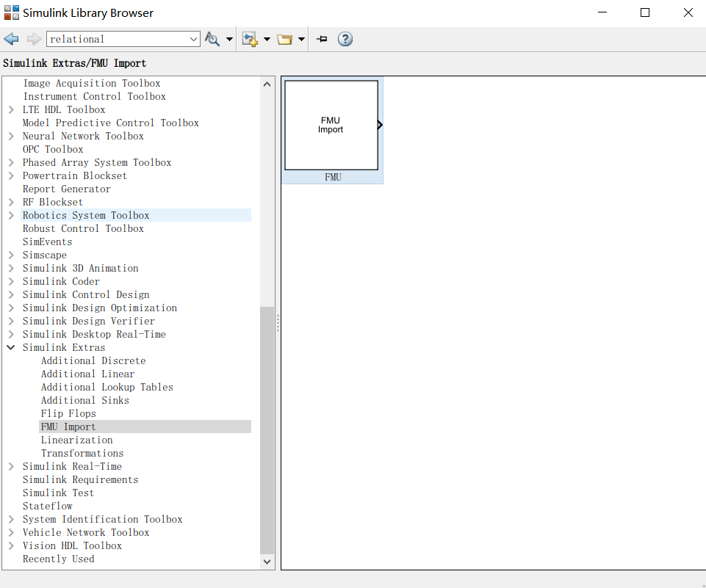The width and height of the screenshot is (706, 588).
Task: Open Additional Sinks sublibrary
Action: click(85, 400)
